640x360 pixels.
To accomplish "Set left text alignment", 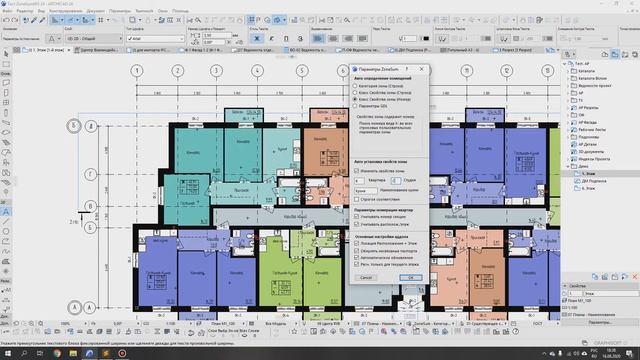I will pyautogui.click(x=318, y=38).
